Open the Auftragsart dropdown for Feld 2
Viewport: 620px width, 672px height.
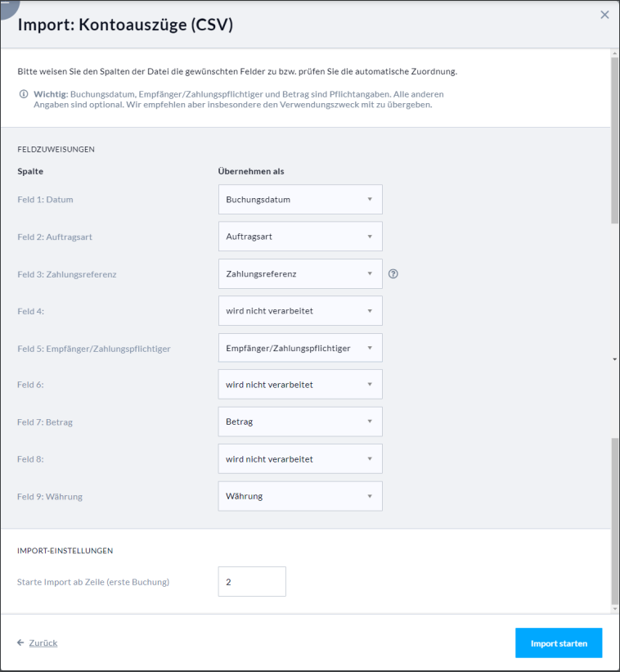pyautogui.click(x=300, y=237)
